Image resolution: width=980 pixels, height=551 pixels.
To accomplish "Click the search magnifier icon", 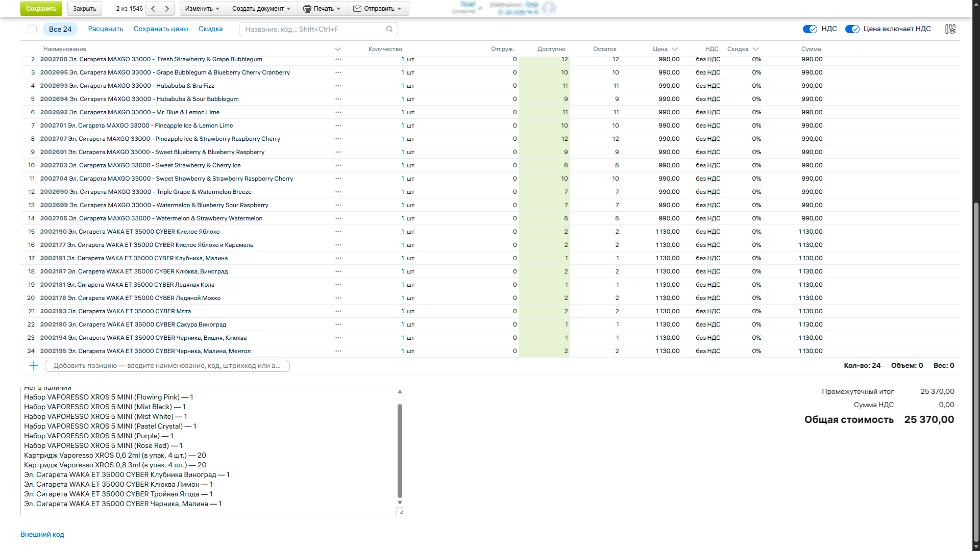I will (x=389, y=29).
